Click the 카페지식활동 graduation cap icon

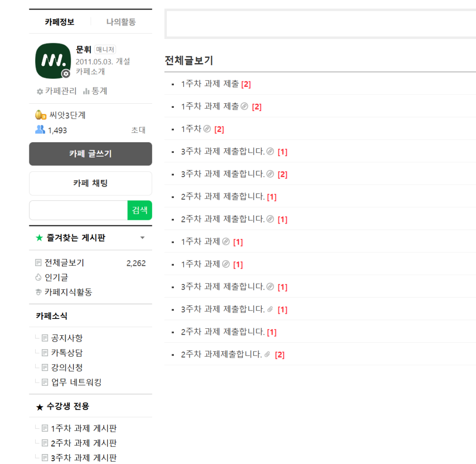coord(39,292)
